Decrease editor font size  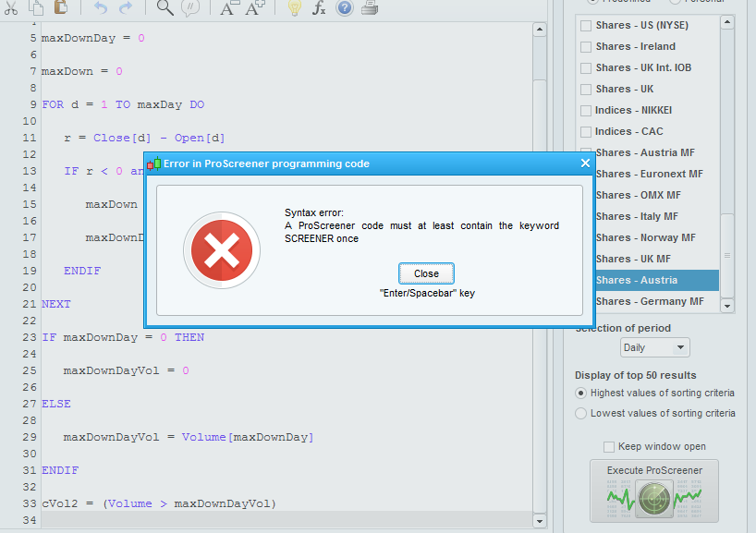tap(229, 7)
